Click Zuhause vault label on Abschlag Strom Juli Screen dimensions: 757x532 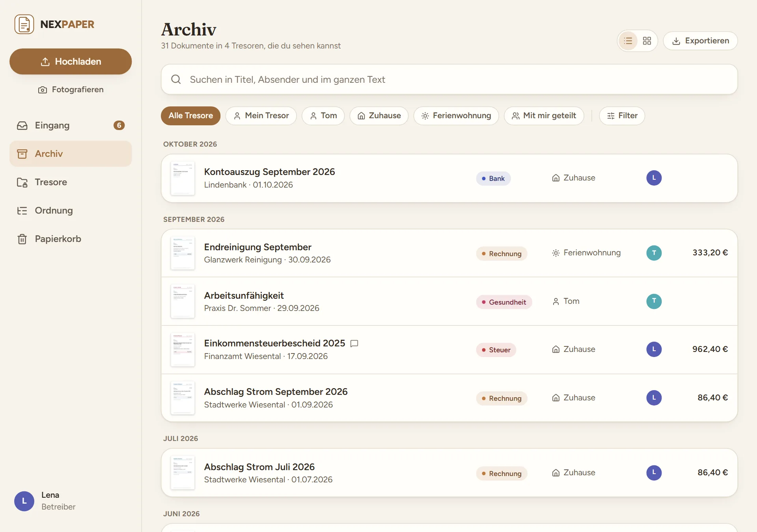[574, 472]
